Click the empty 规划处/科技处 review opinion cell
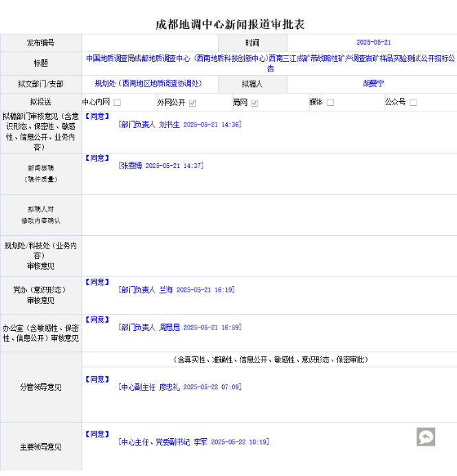Viewport: 457px width, 476px height. 269,255
